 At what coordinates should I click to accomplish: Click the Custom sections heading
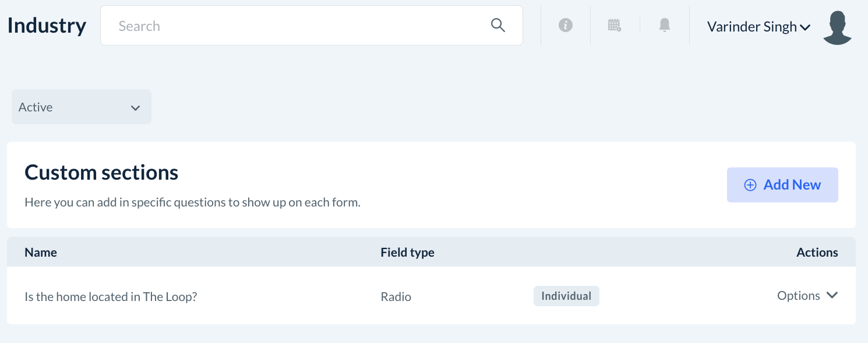point(101,173)
